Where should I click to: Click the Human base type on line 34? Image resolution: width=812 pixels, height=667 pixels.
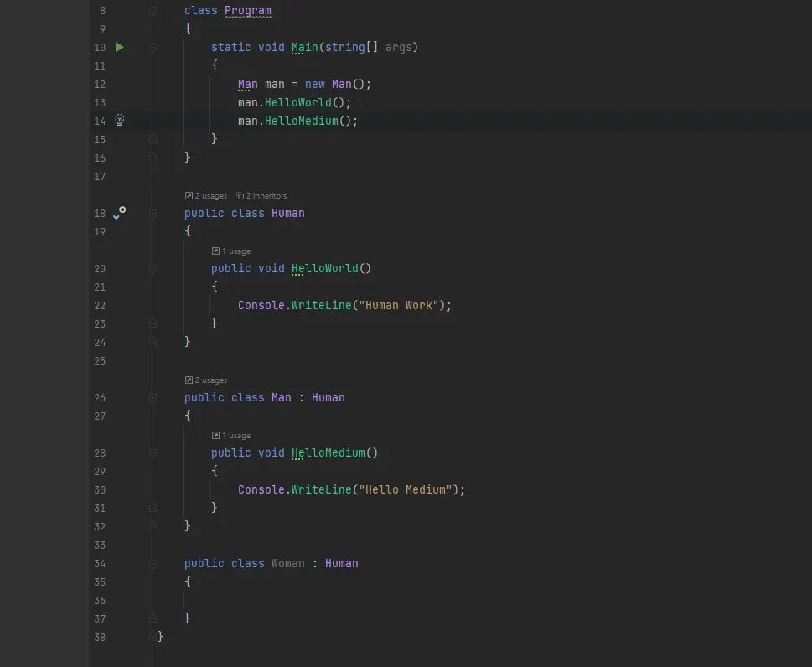[x=342, y=563]
